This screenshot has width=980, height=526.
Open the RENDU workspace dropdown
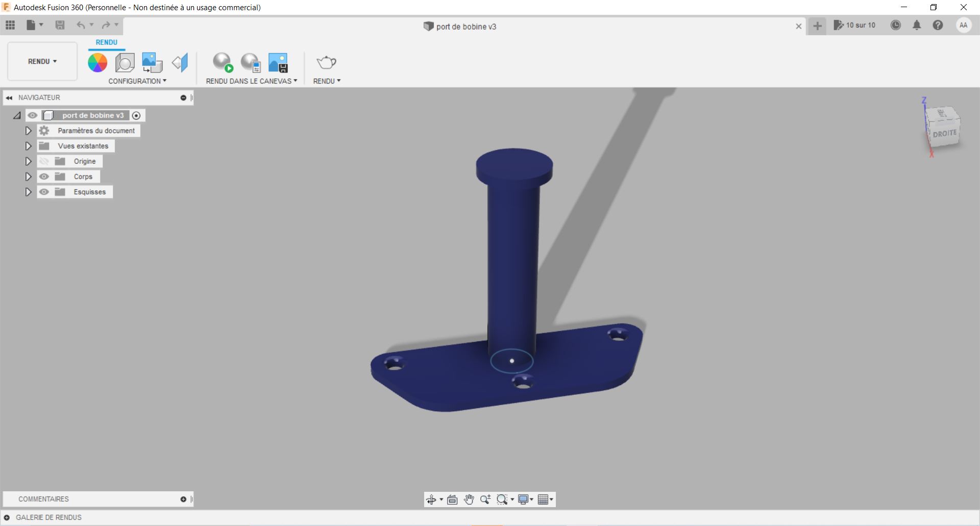click(x=42, y=61)
